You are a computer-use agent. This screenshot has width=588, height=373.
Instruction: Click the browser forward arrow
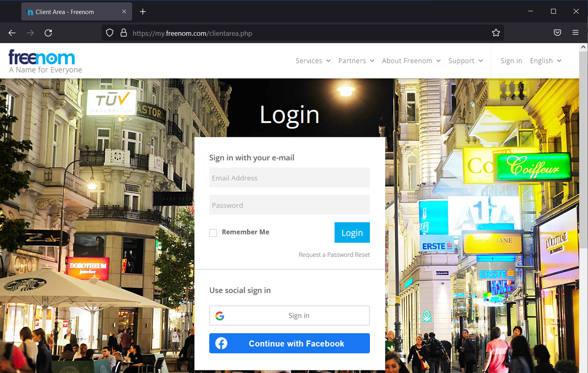[30, 33]
